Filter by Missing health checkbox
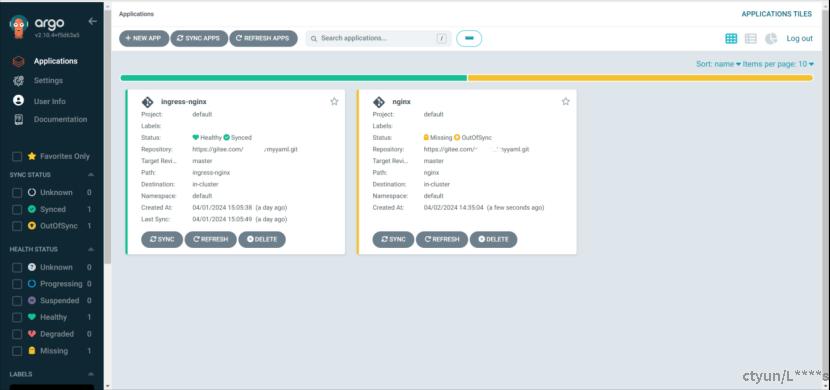Image resolution: width=830 pixels, height=390 pixels. (17, 351)
